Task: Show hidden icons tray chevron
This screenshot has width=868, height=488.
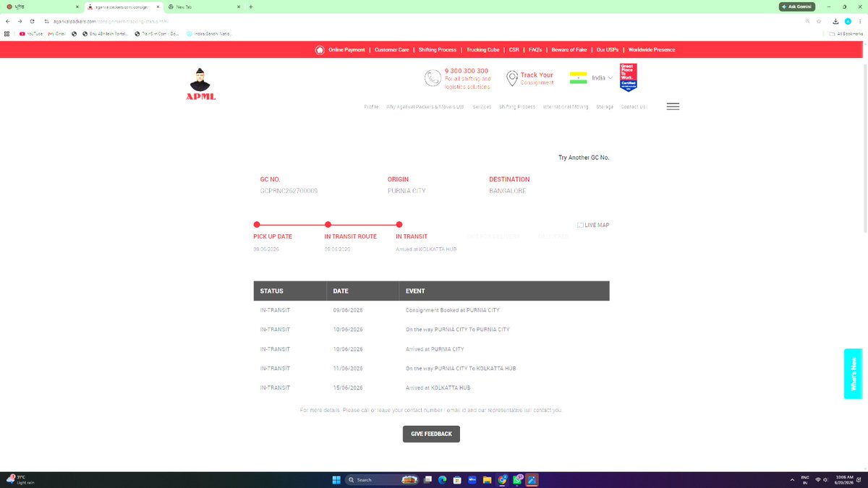Action: point(792,480)
